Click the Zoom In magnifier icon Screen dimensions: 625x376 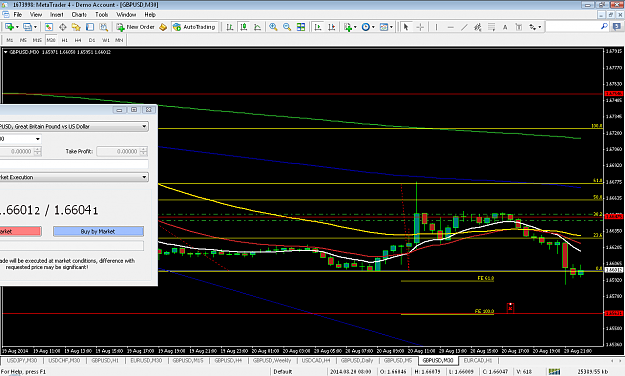273,27
